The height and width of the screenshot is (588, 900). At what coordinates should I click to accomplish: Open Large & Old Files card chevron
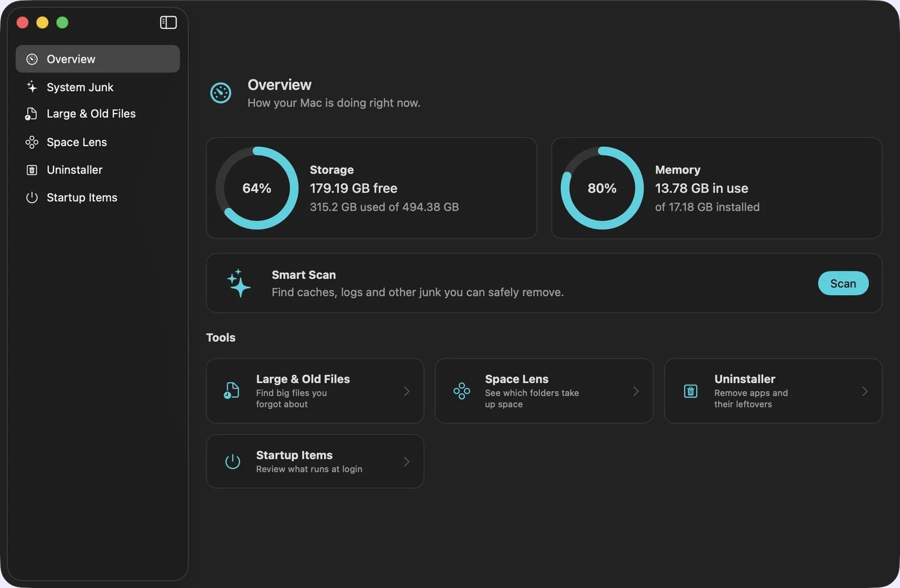(407, 391)
